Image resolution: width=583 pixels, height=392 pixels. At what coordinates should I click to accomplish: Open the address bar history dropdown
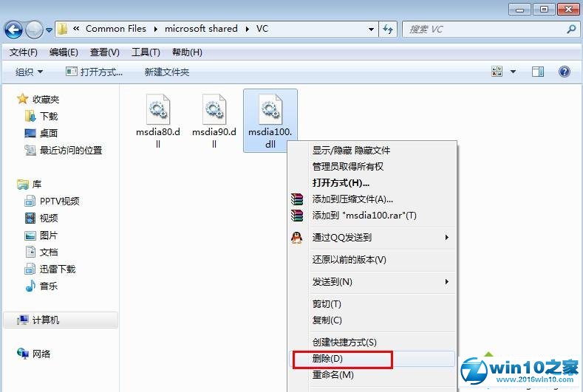pos(371,30)
